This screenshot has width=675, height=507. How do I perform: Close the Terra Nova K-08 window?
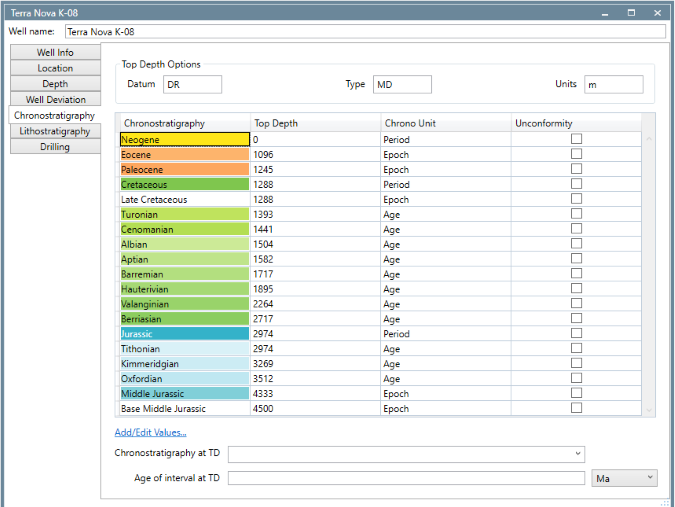(657, 13)
